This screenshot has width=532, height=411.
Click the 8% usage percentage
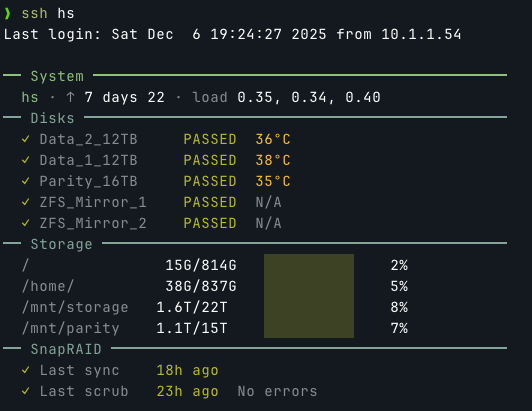[399, 307]
